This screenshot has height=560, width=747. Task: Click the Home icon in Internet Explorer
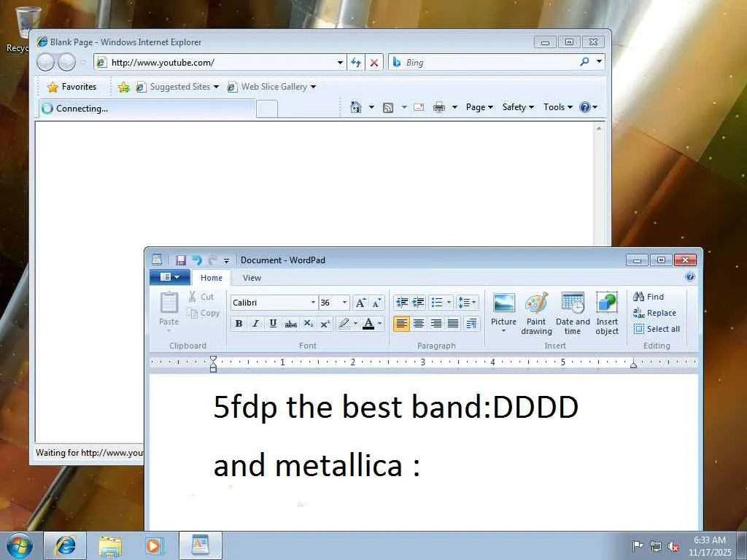(x=356, y=107)
